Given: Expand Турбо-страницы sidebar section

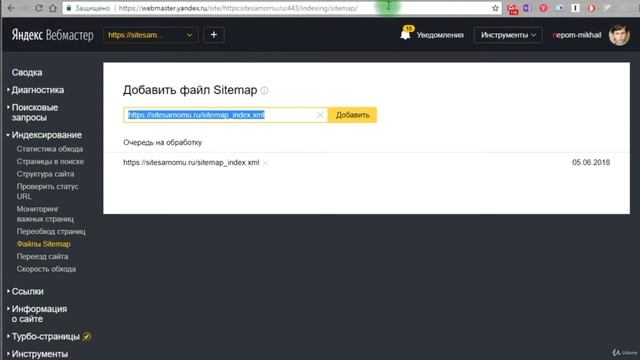Looking at the screenshot, I should coord(46,336).
